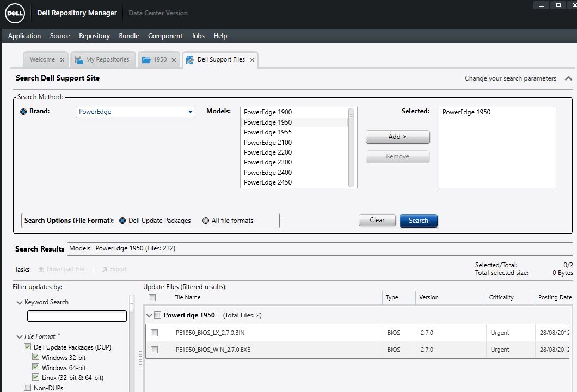Open the Help menu
577x392 pixels.
tap(220, 36)
